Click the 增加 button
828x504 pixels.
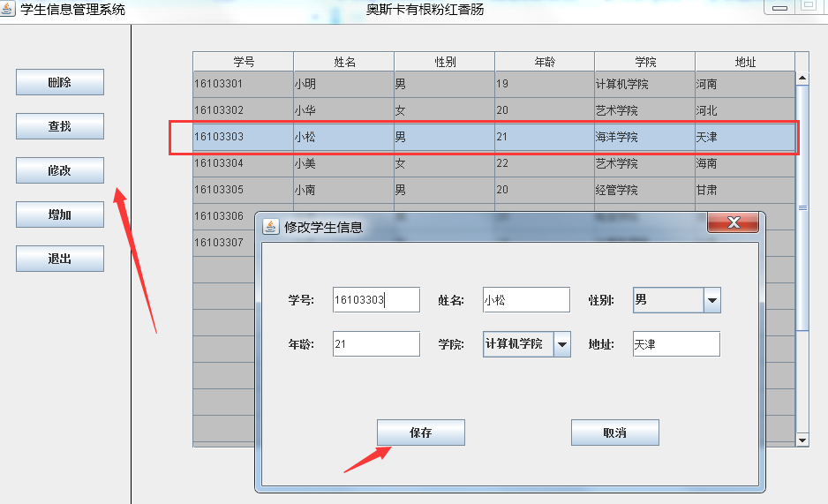click(x=60, y=214)
